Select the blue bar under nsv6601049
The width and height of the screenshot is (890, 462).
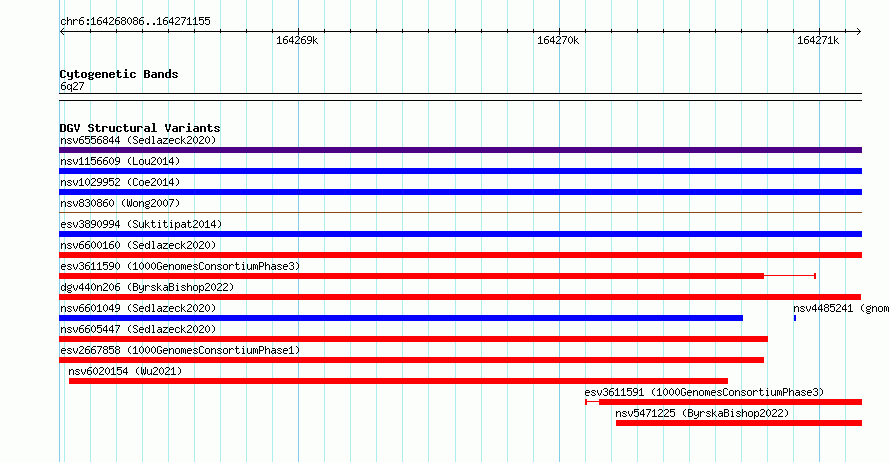coord(401,318)
